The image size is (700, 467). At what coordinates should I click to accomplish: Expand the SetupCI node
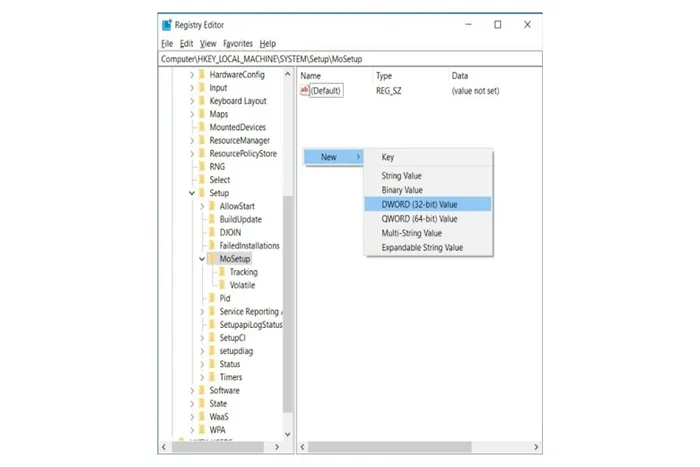[x=202, y=338]
